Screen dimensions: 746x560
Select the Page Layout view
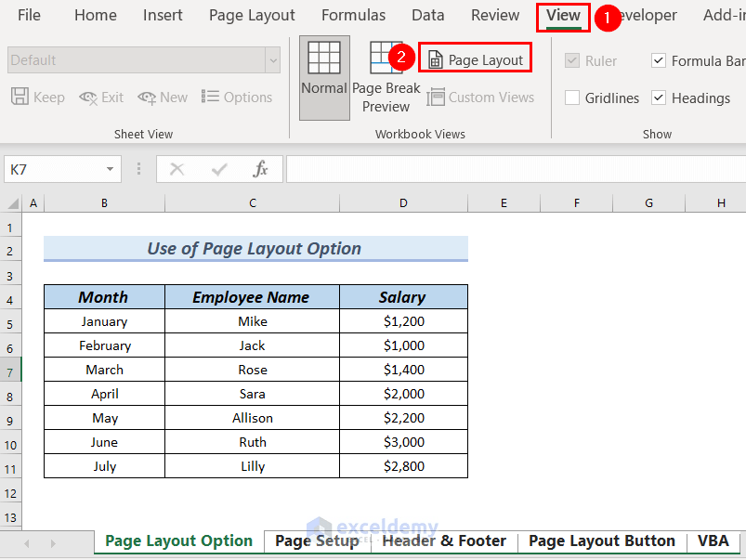[475, 58]
